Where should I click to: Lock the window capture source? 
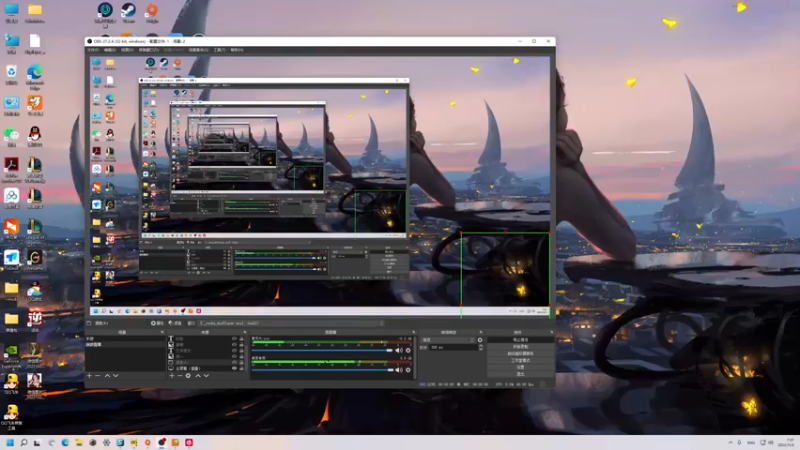pos(241,362)
